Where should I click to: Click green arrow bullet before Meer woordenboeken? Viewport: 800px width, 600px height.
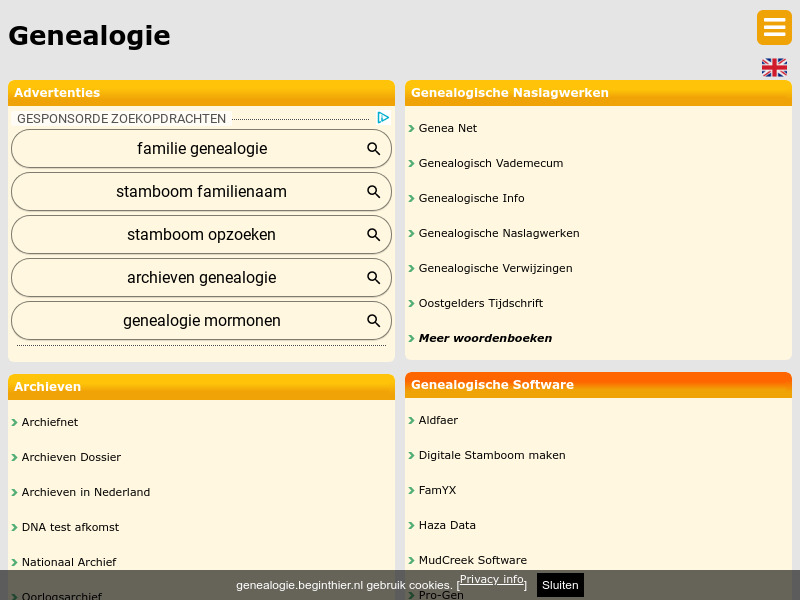pos(411,338)
